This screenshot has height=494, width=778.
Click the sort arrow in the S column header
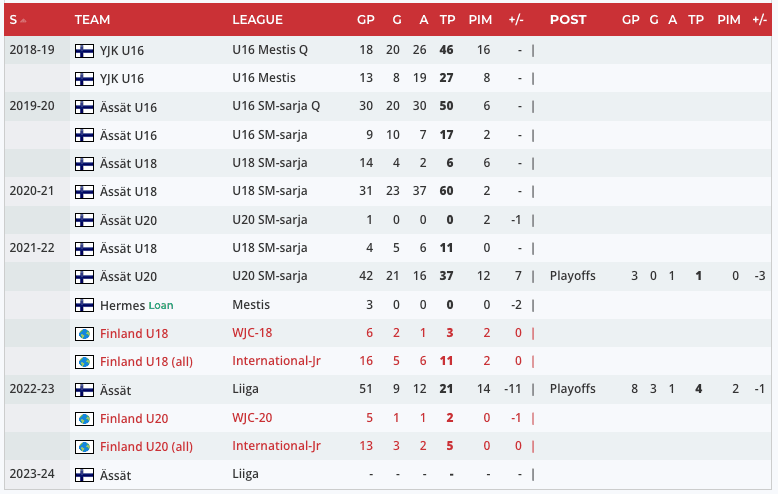pyautogui.click(x=23, y=20)
